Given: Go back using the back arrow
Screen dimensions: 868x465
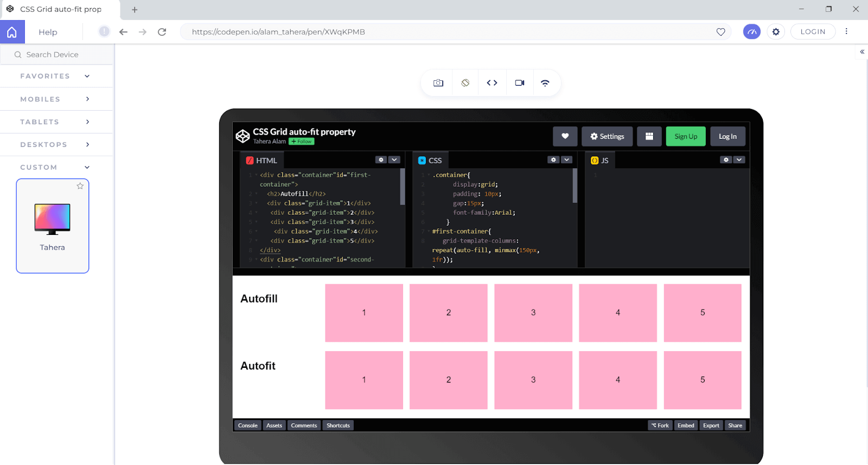Looking at the screenshot, I should pyautogui.click(x=124, y=32).
